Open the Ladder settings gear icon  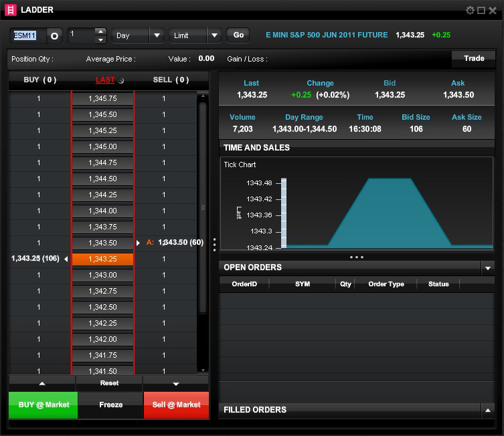click(470, 10)
